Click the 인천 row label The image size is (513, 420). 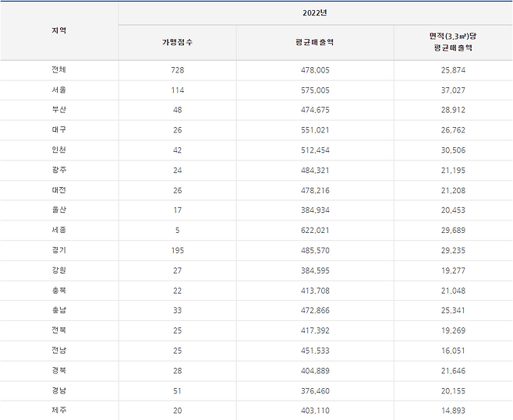(x=58, y=151)
